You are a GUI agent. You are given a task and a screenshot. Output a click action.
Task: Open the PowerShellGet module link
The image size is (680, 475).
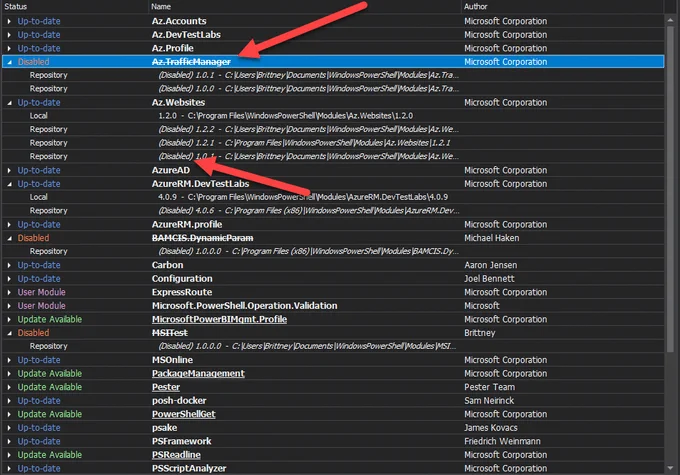[x=183, y=414]
